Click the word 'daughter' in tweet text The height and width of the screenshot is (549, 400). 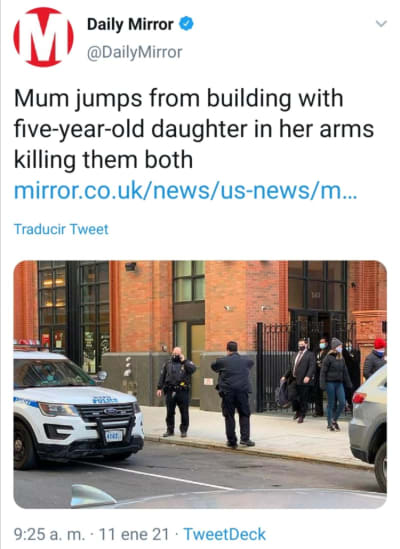pyautogui.click(x=200, y=130)
